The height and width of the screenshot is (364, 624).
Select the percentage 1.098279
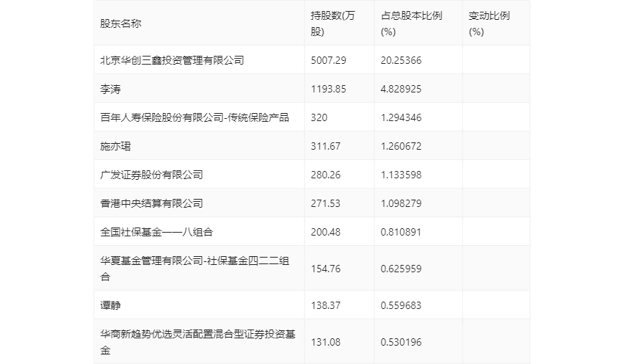(x=401, y=204)
